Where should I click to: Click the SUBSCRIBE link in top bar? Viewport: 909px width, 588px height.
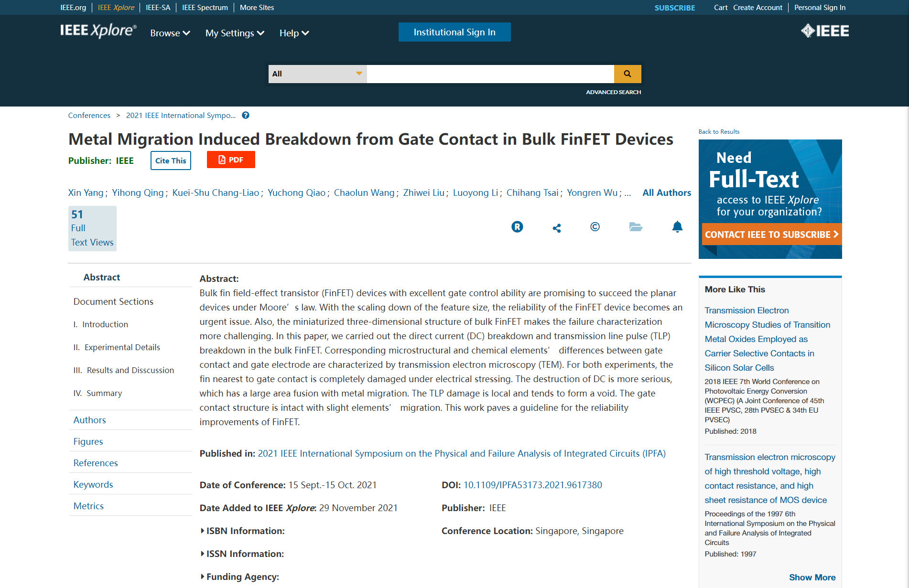(x=675, y=8)
